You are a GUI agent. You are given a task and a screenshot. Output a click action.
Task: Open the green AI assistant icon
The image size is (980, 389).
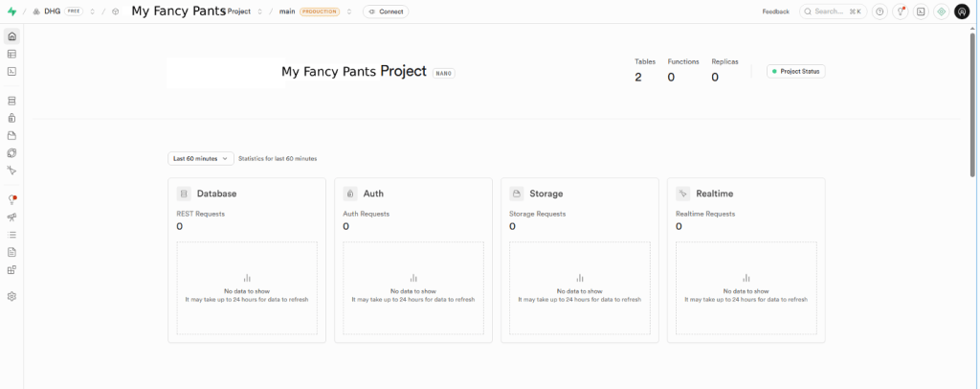[942, 11]
